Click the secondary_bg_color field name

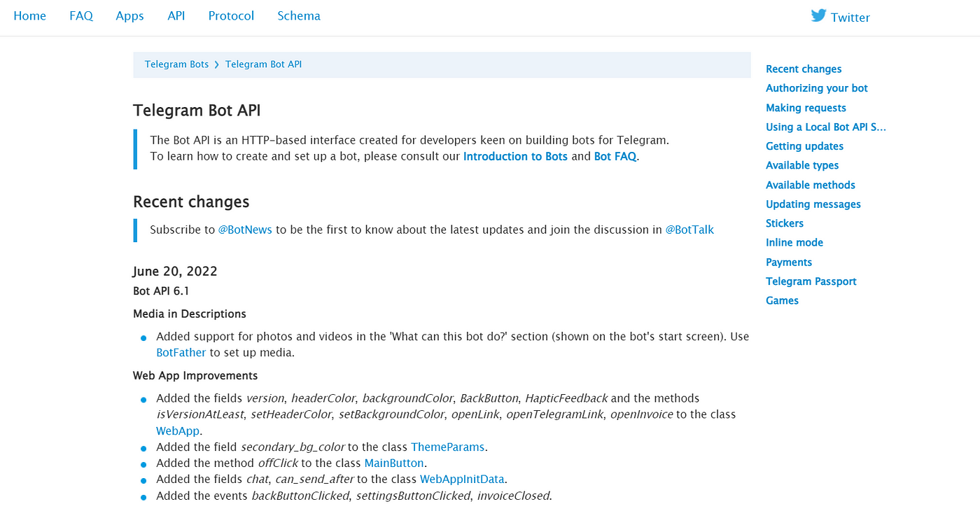[293, 447]
